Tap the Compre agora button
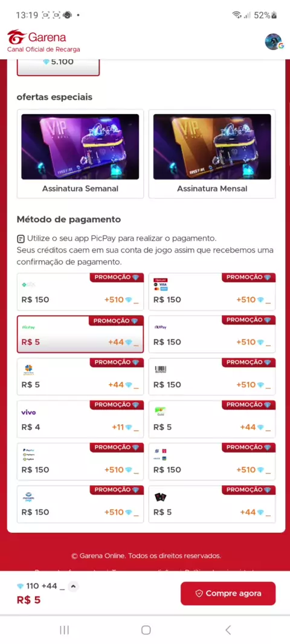Viewport: 290px width, 644px height. [x=228, y=593]
